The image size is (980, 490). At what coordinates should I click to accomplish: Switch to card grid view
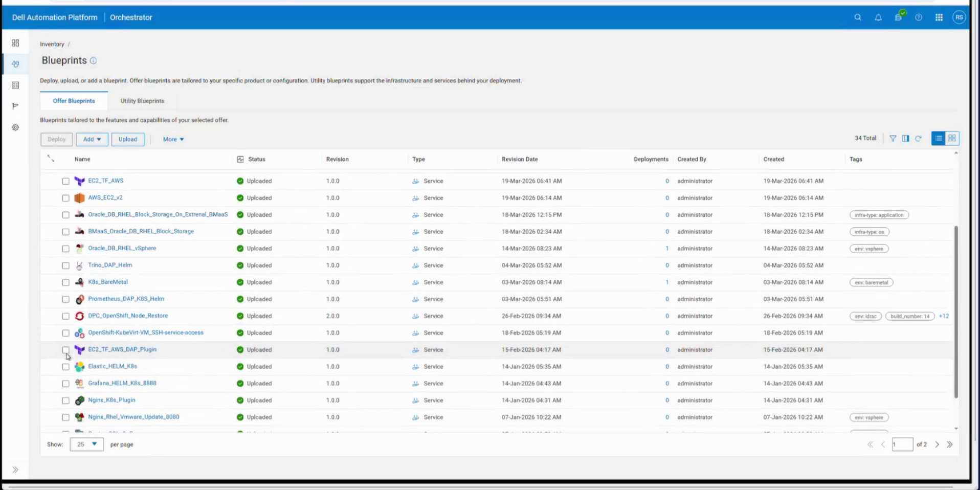pyautogui.click(x=952, y=139)
